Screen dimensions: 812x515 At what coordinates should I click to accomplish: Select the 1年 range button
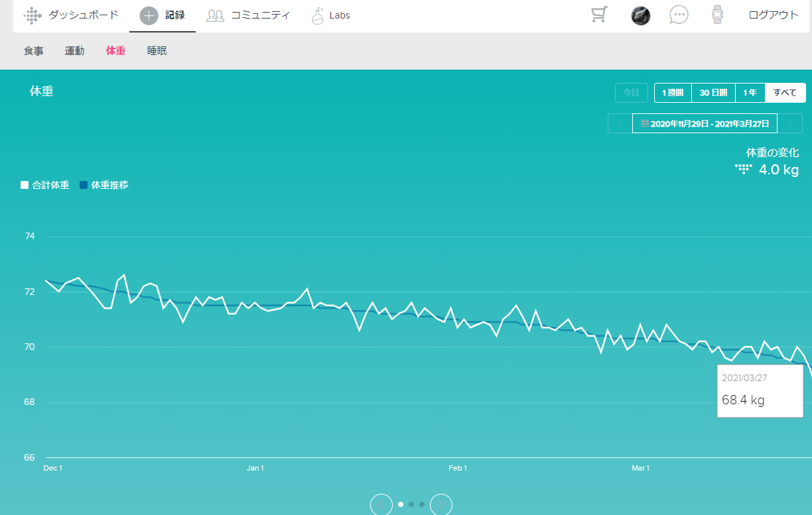[x=750, y=93]
